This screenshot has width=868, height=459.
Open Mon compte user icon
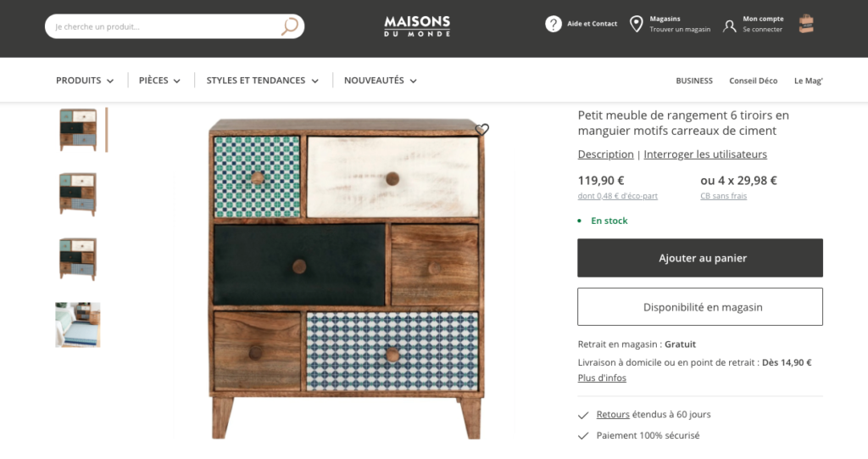tap(729, 25)
